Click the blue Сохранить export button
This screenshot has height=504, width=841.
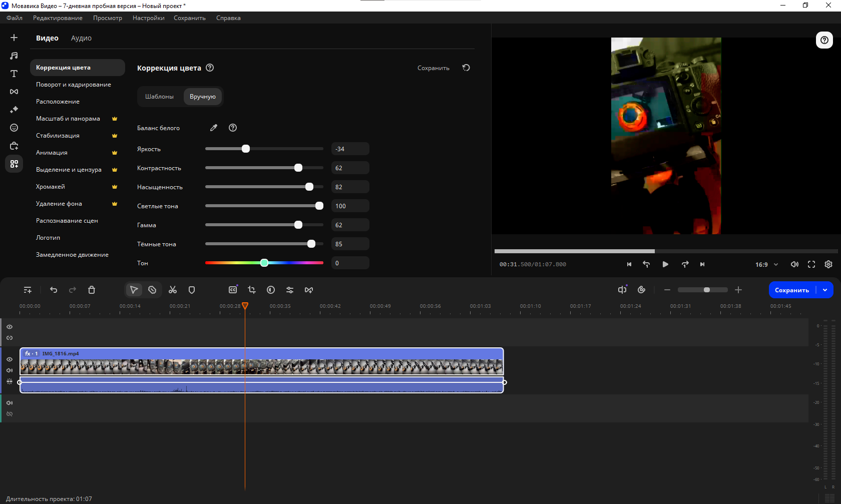pyautogui.click(x=791, y=290)
